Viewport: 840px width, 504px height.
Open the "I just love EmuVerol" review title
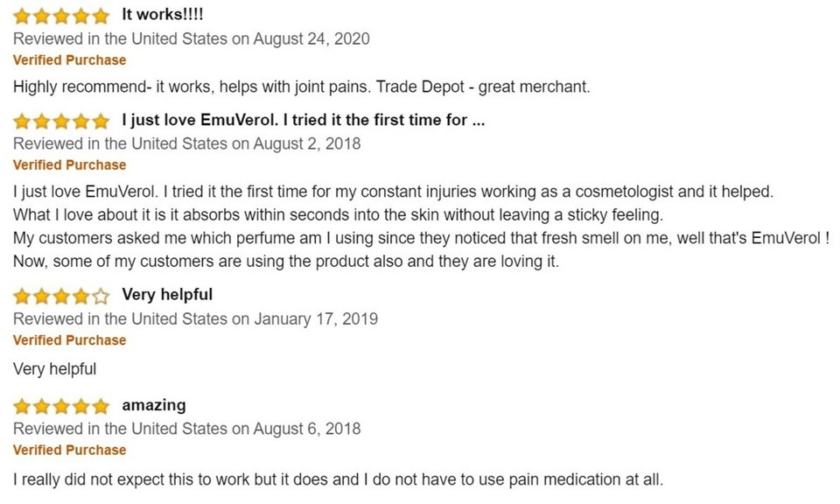click(x=304, y=120)
